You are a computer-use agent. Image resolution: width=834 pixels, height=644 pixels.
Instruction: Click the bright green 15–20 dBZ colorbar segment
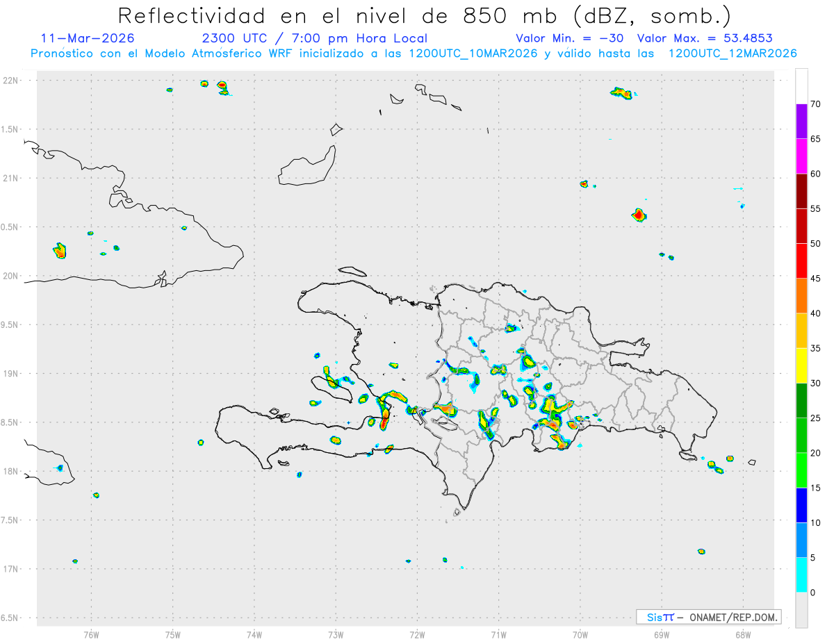click(x=801, y=470)
